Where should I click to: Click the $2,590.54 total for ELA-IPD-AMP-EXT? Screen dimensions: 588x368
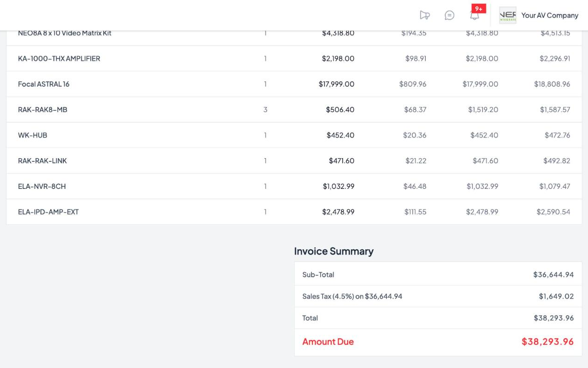(x=553, y=212)
